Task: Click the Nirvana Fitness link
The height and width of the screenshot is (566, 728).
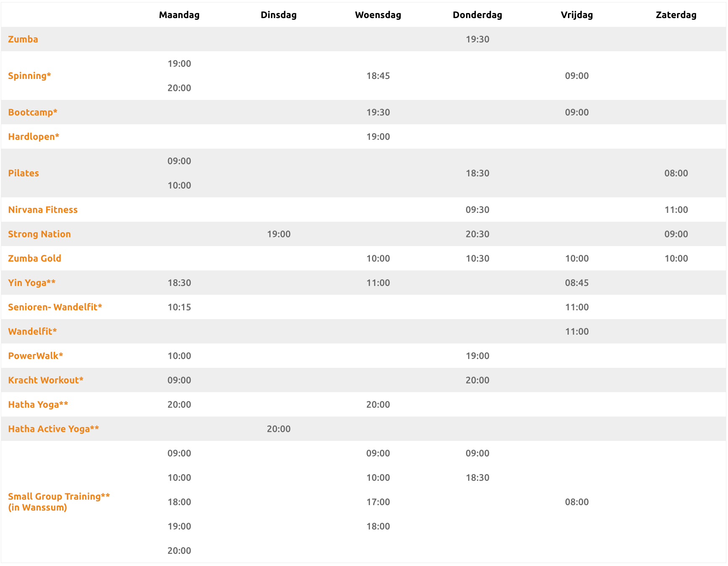Action: pyautogui.click(x=43, y=210)
